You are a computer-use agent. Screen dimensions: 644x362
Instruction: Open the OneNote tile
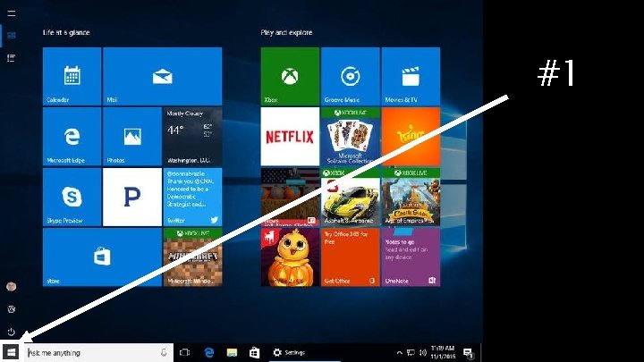coord(411,257)
